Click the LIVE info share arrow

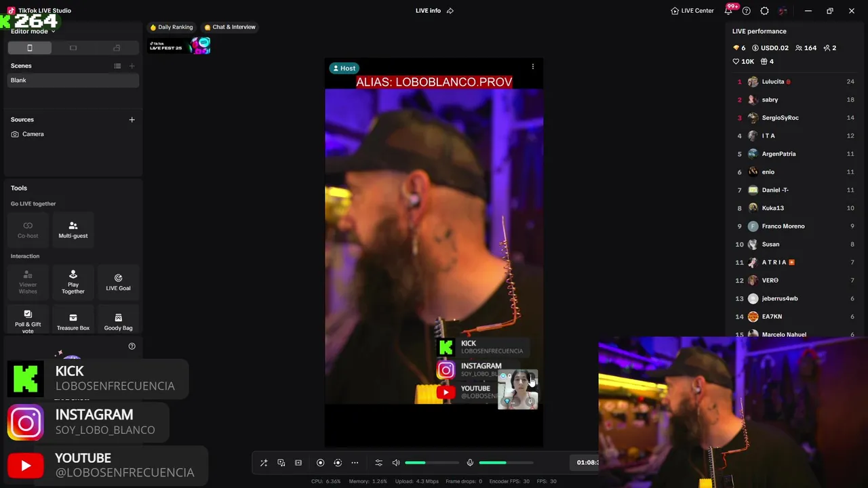tap(450, 11)
